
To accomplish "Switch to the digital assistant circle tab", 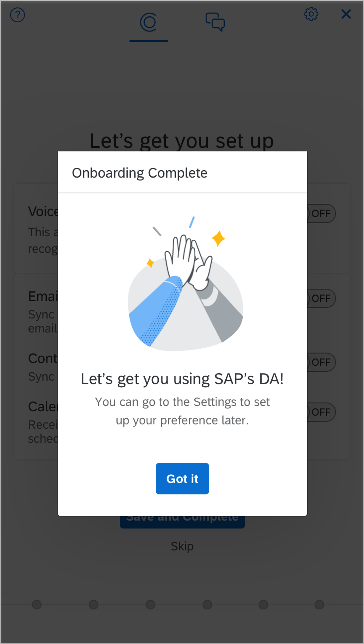I will point(149,22).
